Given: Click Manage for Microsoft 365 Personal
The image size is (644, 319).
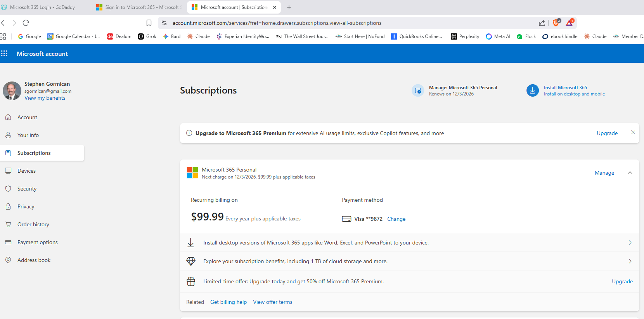Looking at the screenshot, I should point(604,173).
